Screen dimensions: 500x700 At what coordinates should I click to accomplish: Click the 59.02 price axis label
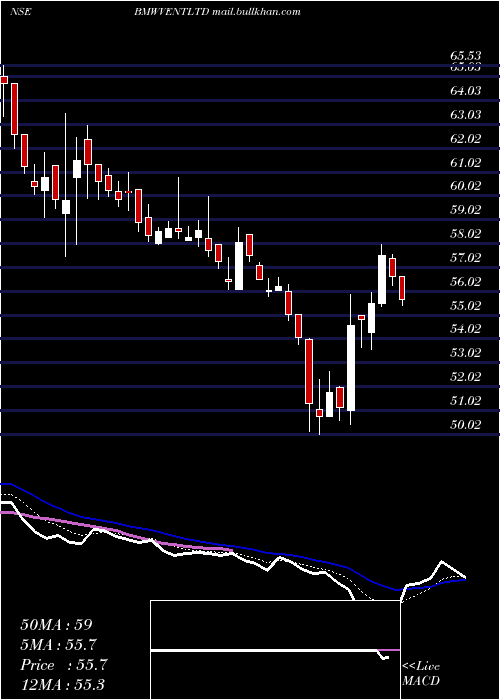[x=466, y=210]
